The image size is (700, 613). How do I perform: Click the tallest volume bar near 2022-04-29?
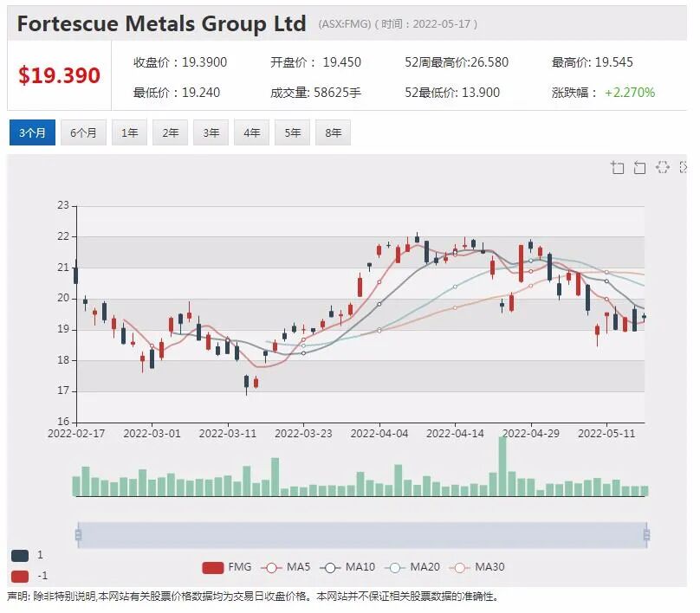tap(502, 466)
